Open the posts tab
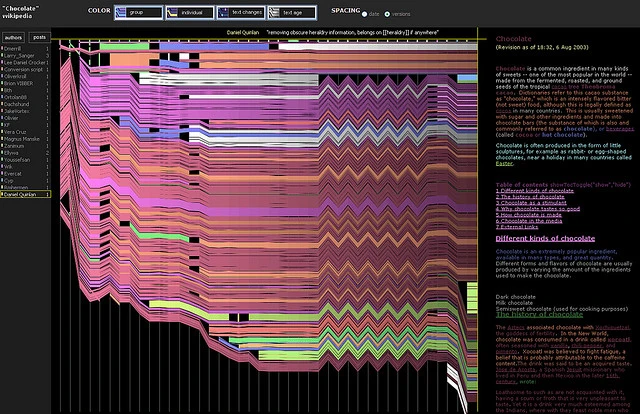 click(x=40, y=37)
